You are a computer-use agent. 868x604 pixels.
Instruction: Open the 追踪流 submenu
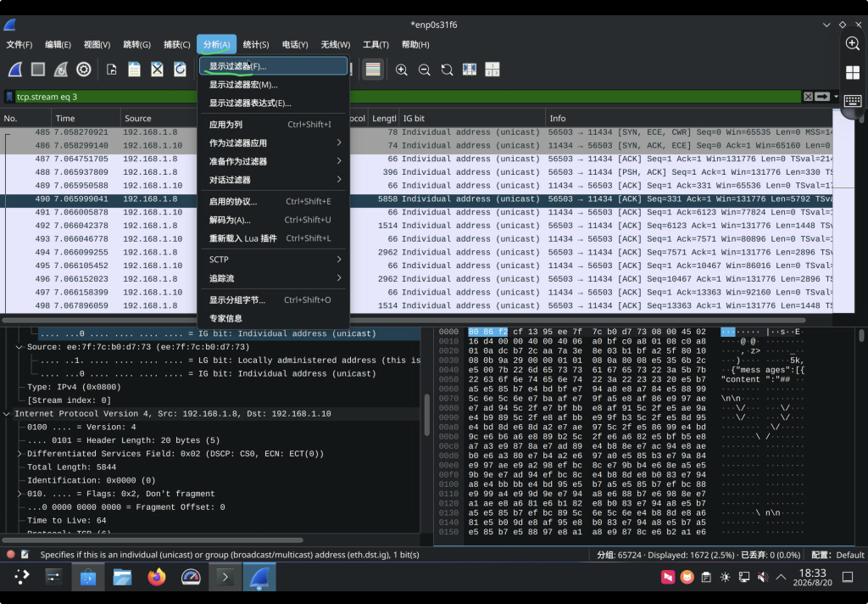[275, 278]
